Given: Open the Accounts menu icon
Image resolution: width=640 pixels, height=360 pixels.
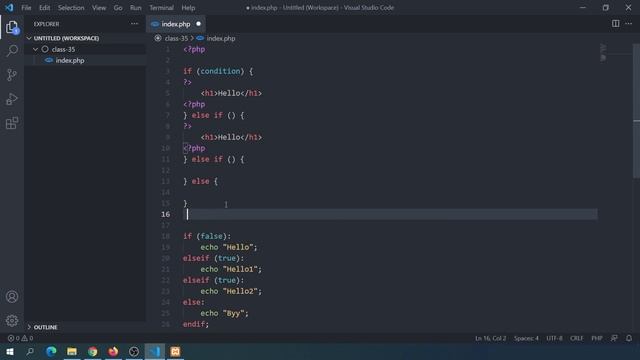Looking at the screenshot, I should click(x=12, y=297).
